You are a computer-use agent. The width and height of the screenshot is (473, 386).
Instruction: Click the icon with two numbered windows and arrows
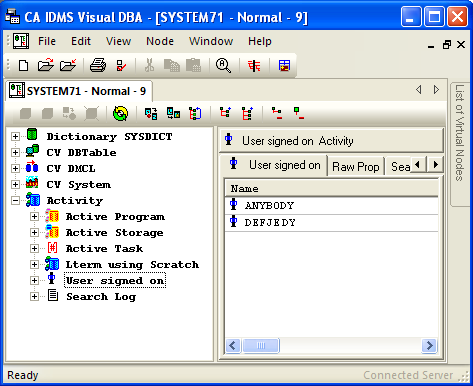[151, 113]
